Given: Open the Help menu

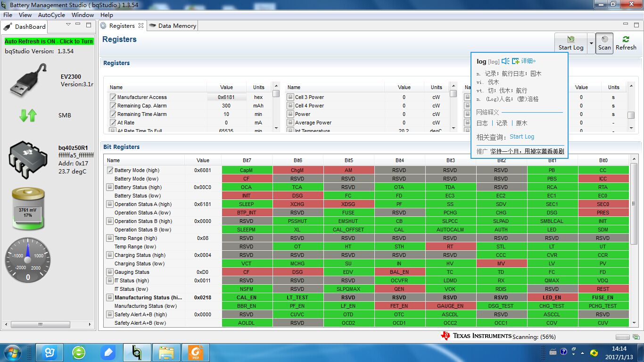Looking at the screenshot, I should click(x=107, y=15).
